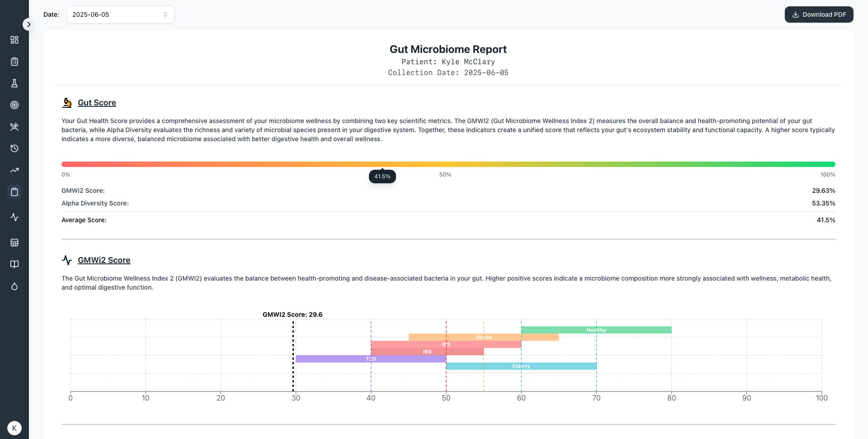Click the water droplet sidebar icon
This screenshot has height=439, width=868.
click(x=14, y=286)
